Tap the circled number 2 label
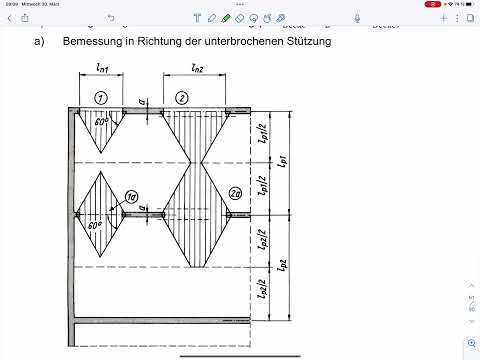 [x=182, y=98]
